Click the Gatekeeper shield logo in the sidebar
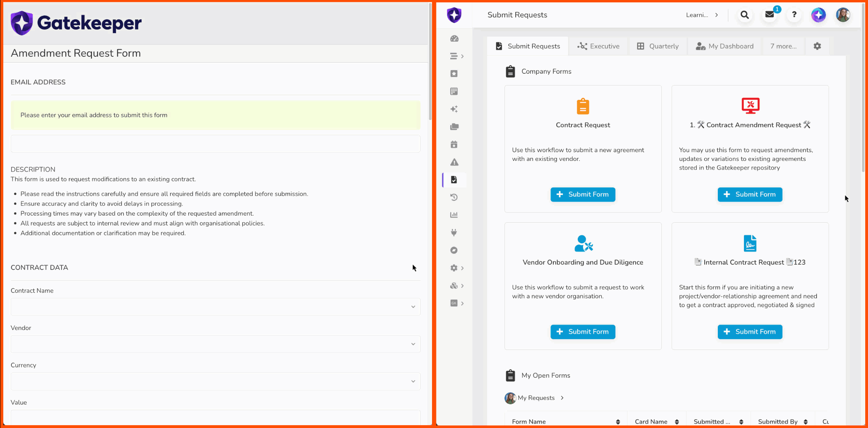Screen dimensions: 868x428 [x=454, y=15]
